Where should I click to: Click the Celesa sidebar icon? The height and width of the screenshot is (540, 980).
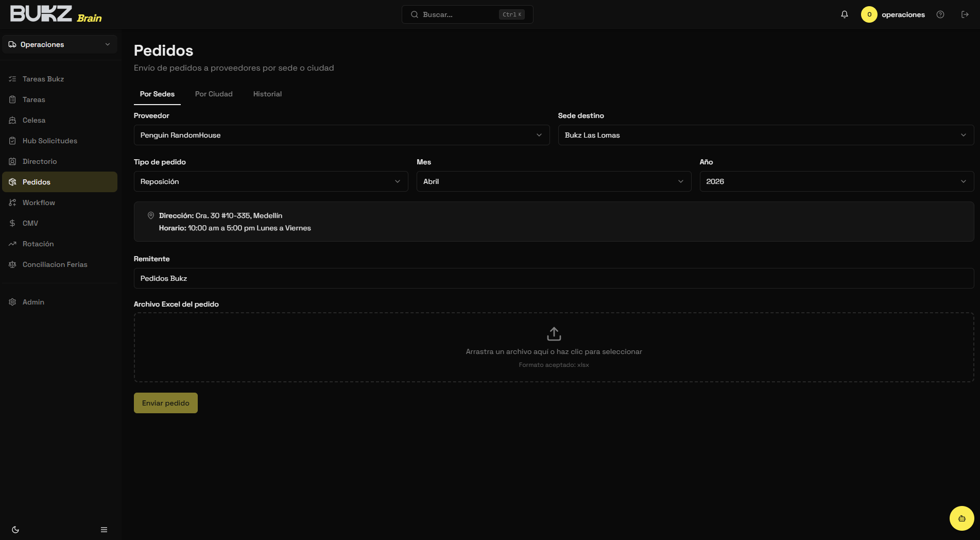pos(12,120)
